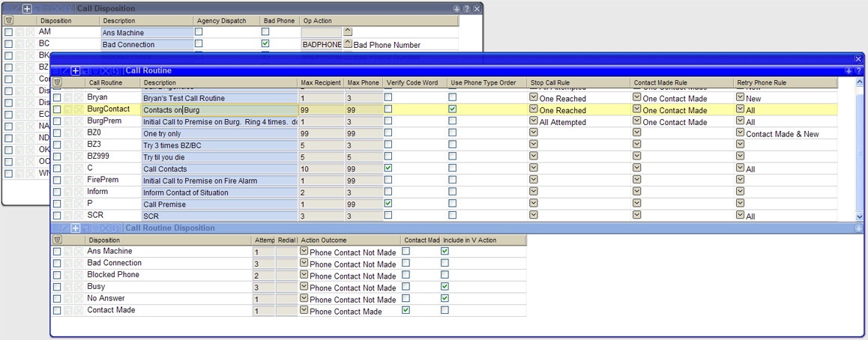Click the Max Recipient column header
This screenshot has width=868, height=340.
pyautogui.click(x=321, y=82)
